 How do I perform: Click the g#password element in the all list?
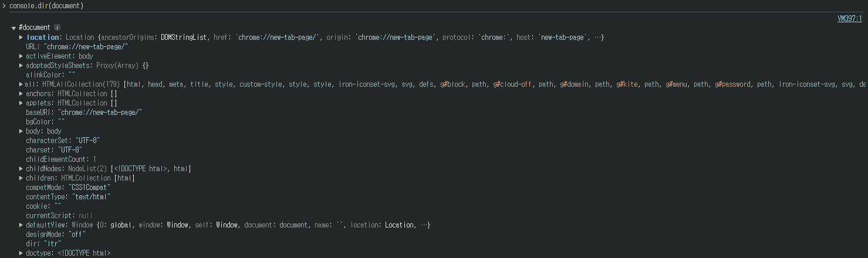[734, 84]
